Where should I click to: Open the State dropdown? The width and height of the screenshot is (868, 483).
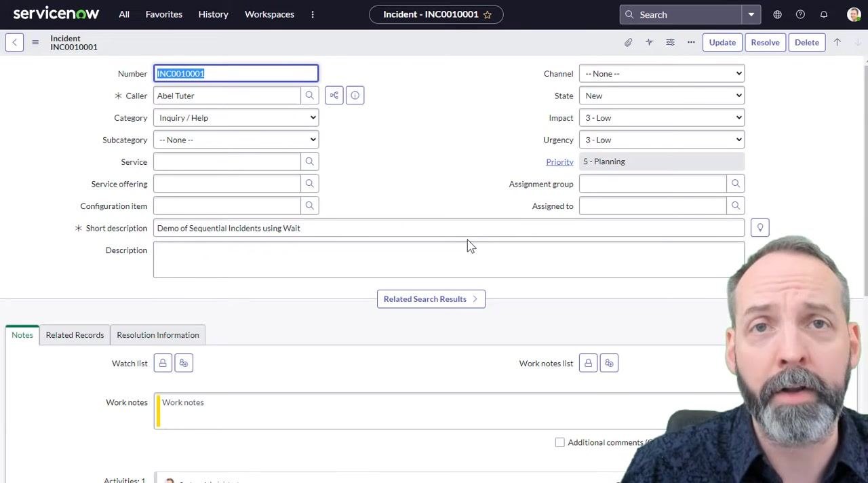click(x=662, y=96)
